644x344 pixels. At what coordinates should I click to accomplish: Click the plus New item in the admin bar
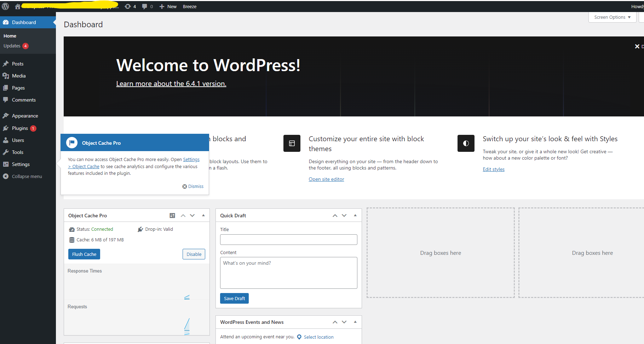[x=168, y=6]
